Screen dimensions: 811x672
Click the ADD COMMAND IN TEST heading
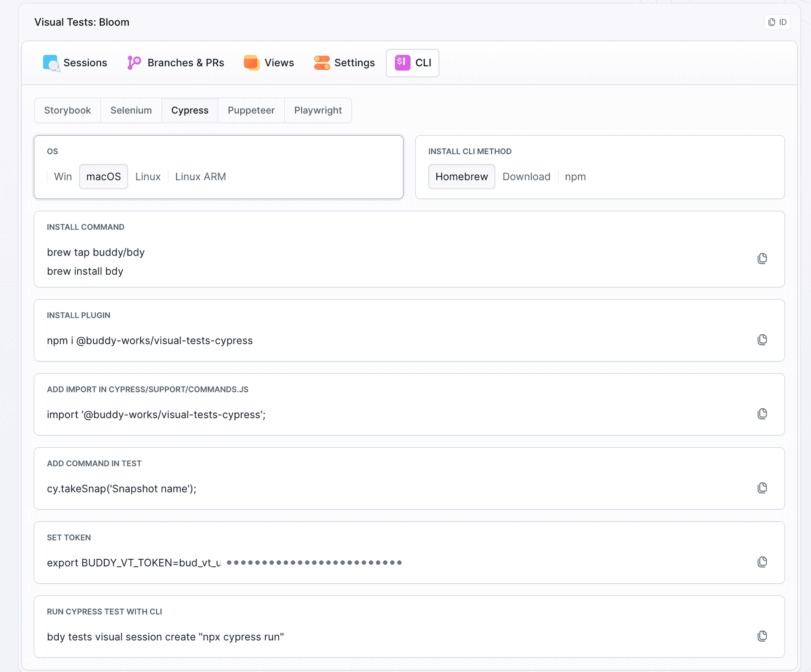click(x=94, y=464)
